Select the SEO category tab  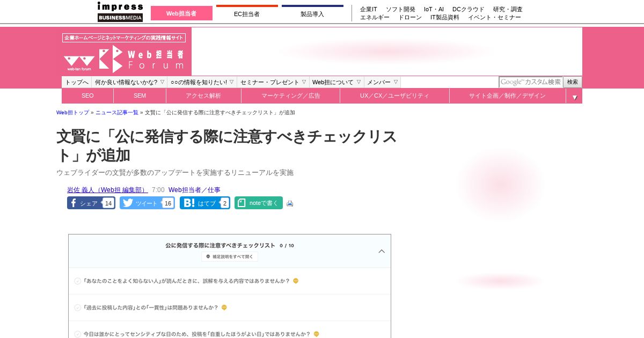(x=87, y=96)
